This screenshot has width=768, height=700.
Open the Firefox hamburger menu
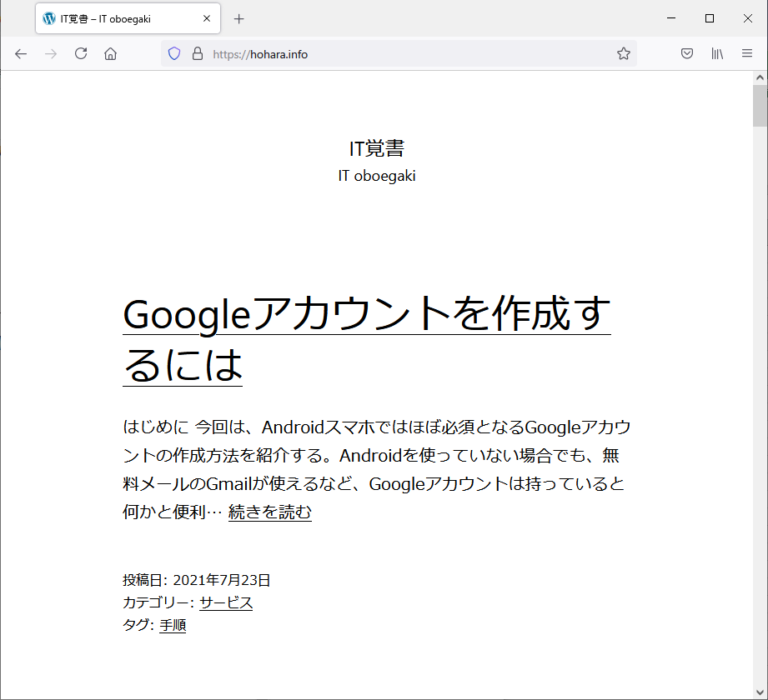tap(747, 54)
